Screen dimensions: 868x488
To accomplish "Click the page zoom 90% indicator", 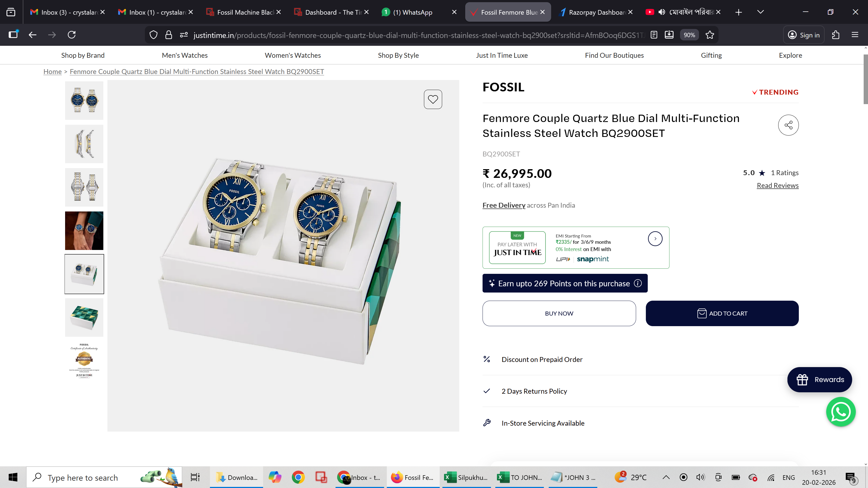I will pyautogui.click(x=689, y=35).
